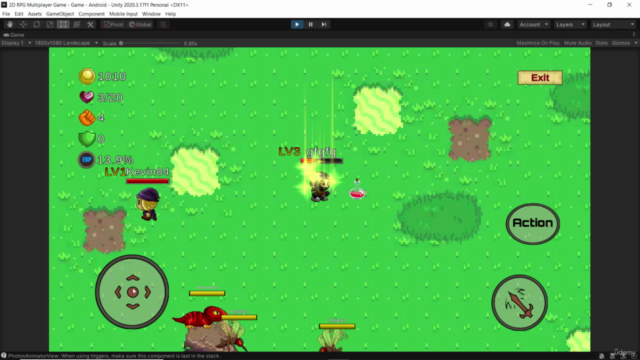640x360 pixels.
Task: Open the Window menu
Action: [151, 14]
